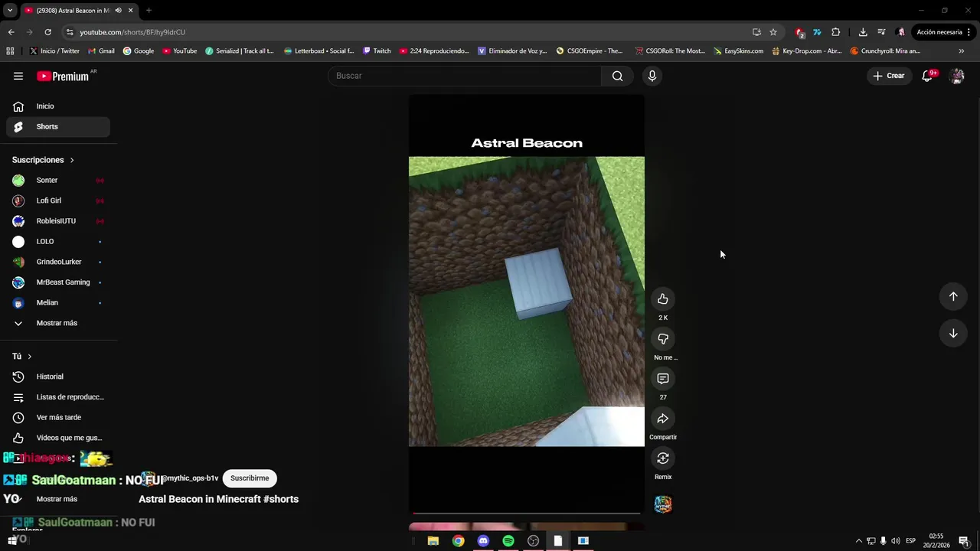This screenshot has height=551, width=980.
Task: Click the Suscribirme button
Action: click(250, 478)
